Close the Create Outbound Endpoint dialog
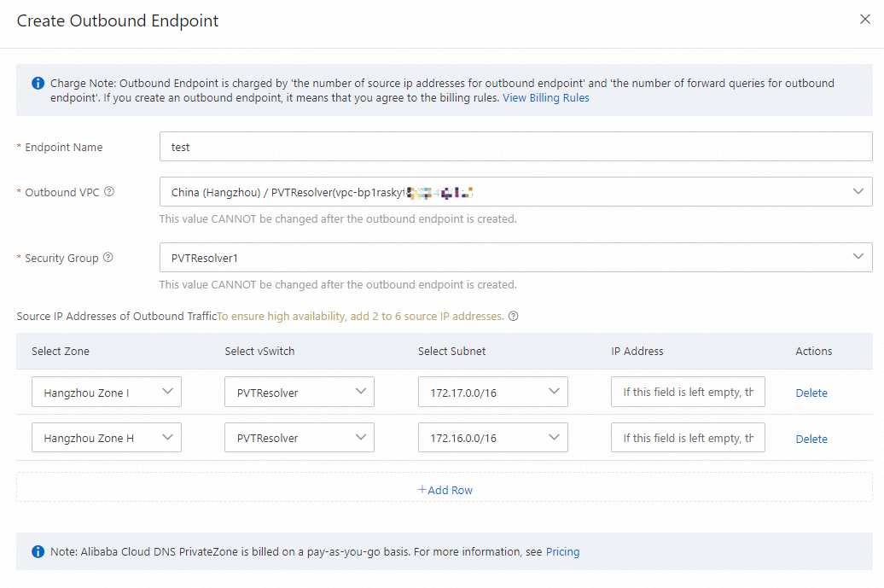 tap(864, 20)
